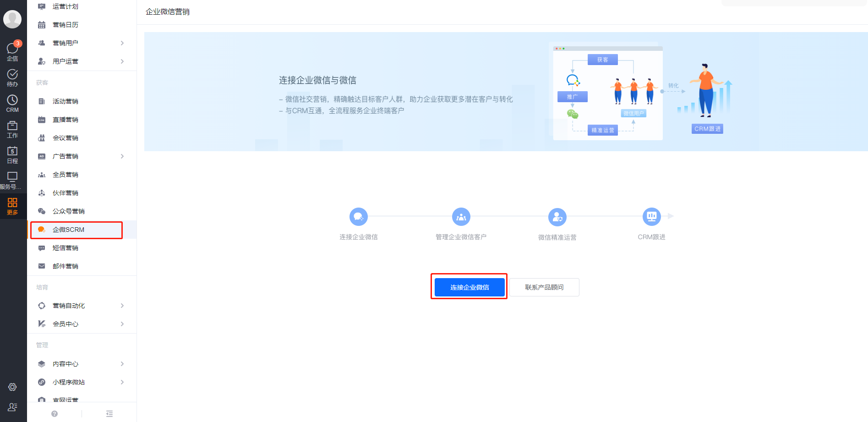Click the 微信精准运营 step circle icon
Image resolution: width=868 pixels, height=422 pixels.
point(557,217)
